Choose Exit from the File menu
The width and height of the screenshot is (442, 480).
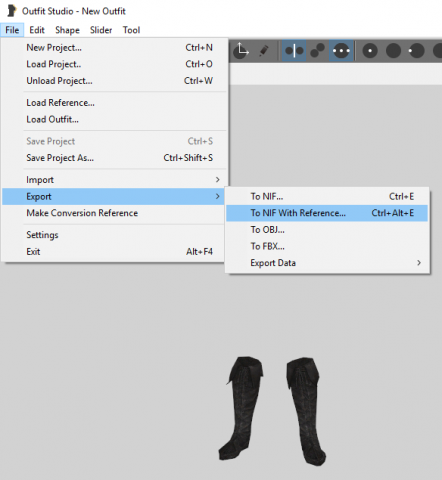point(114,252)
